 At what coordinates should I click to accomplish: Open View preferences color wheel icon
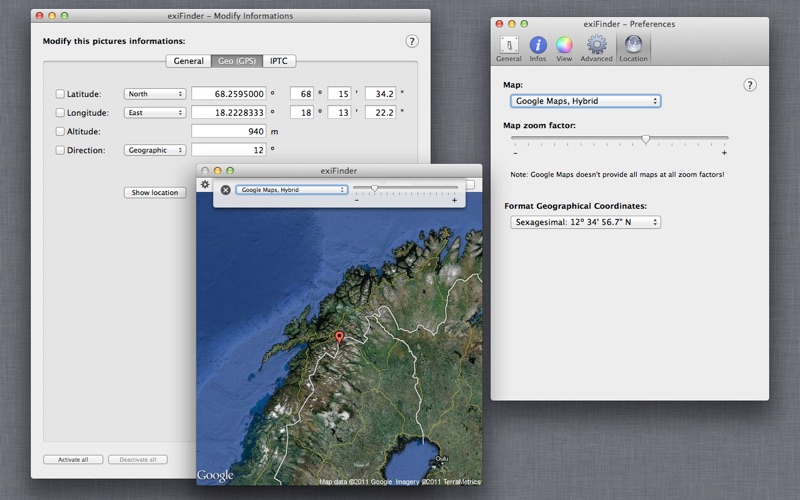point(564,49)
